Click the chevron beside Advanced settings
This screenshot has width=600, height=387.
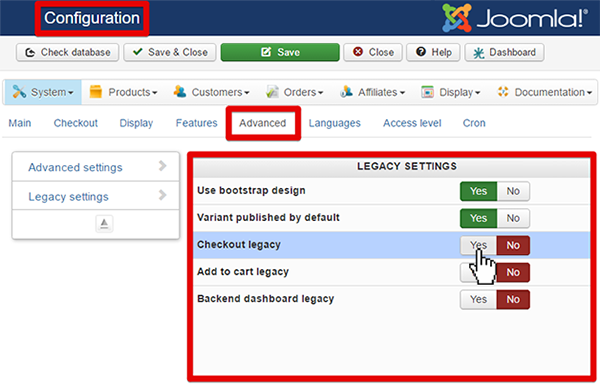(163, 166)
